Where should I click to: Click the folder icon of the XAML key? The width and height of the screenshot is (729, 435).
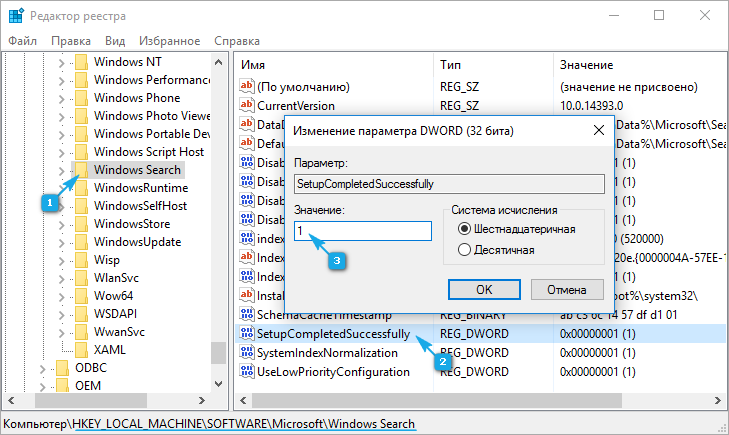tap(79, 349)
